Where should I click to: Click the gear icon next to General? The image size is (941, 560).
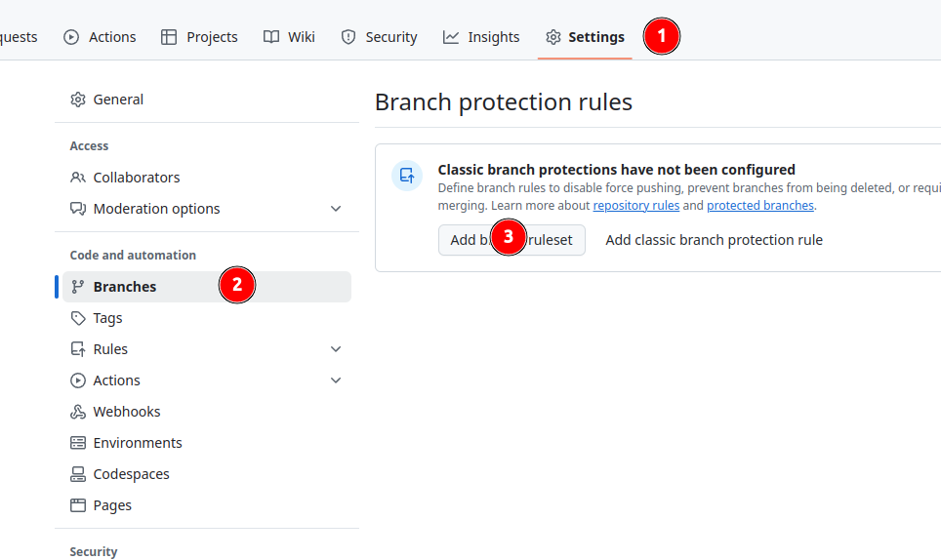pyautogui.click(x=78, y=100)
